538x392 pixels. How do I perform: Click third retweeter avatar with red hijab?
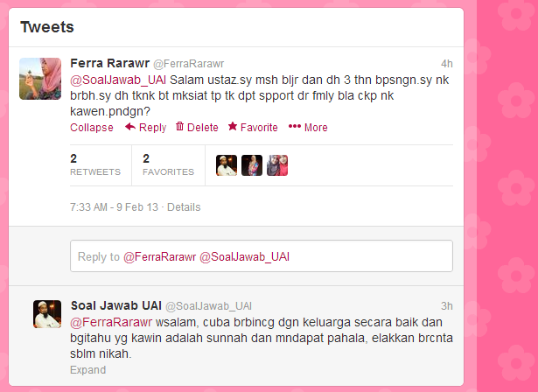pyautogui.click(x=277, y=165)
